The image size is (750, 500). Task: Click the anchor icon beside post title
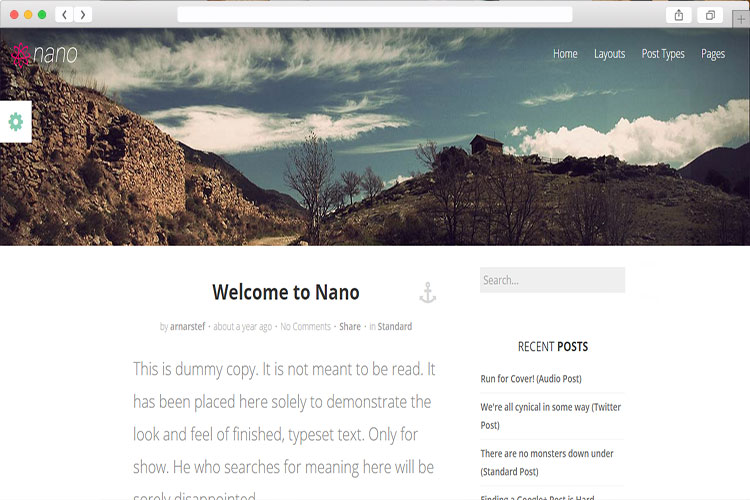click(428, 293)
